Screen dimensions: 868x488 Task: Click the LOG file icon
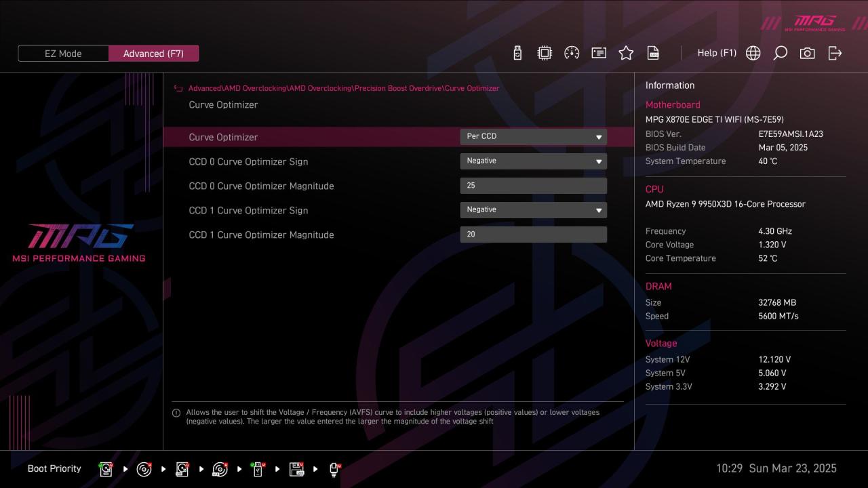pyautogui.click(x=653, y=53)
